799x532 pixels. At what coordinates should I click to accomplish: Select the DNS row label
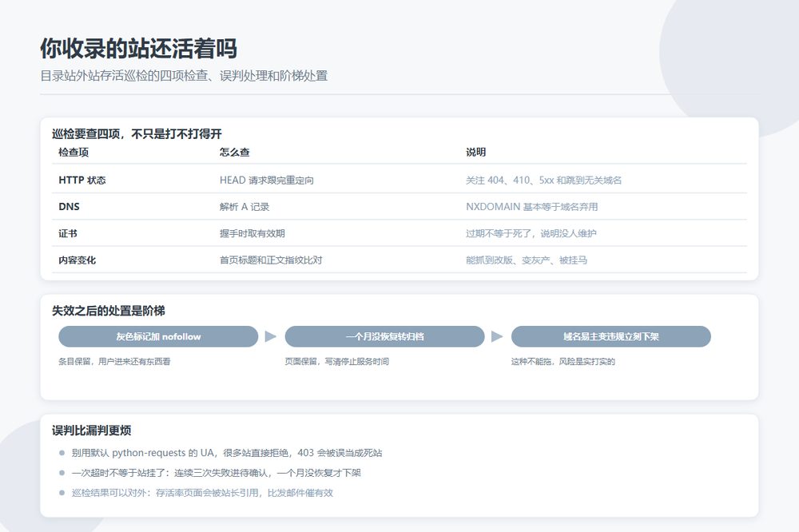(x=69, y=206)
